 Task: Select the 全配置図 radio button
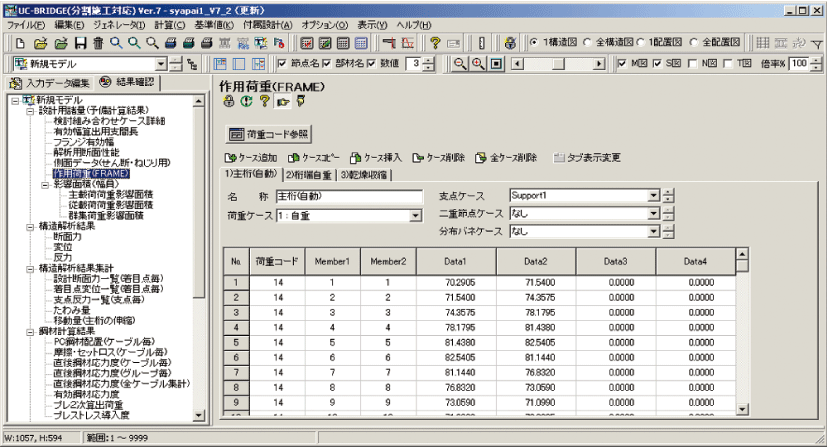694,42
